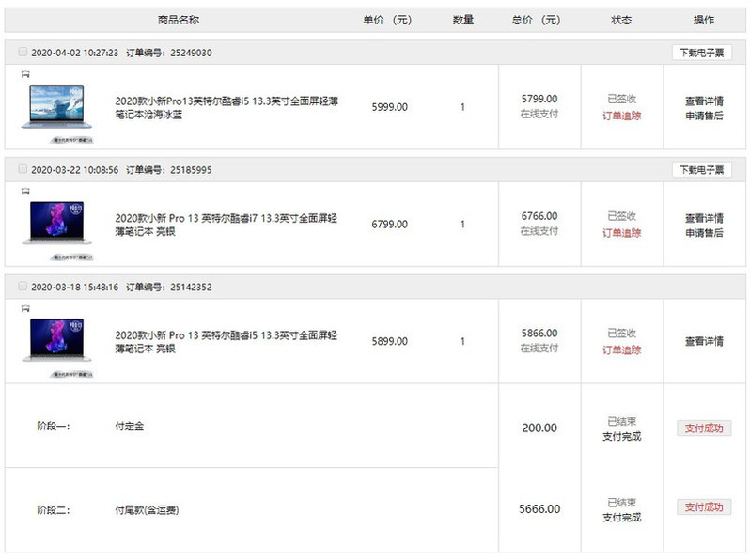
Task: Click order timestamp 2020-04-02 10:27:23
Action: pos(74,53)
